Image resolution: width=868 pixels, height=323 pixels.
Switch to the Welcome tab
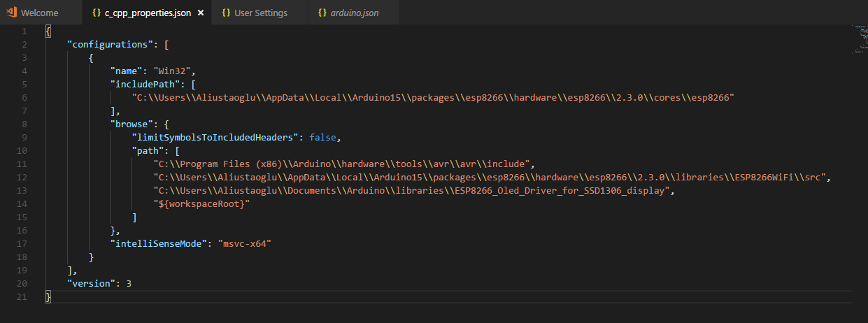click(x=40, y=13)
